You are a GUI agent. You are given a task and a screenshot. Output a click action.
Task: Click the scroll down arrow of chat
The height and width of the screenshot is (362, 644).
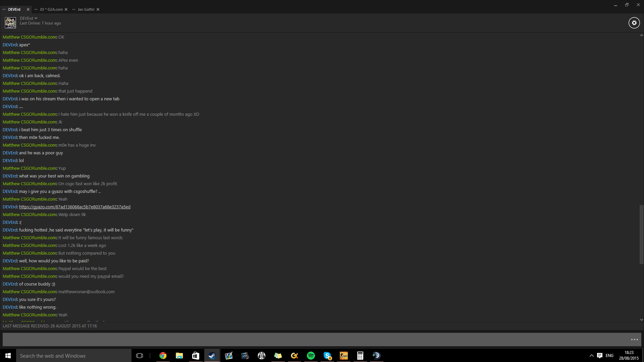point(641,320)
